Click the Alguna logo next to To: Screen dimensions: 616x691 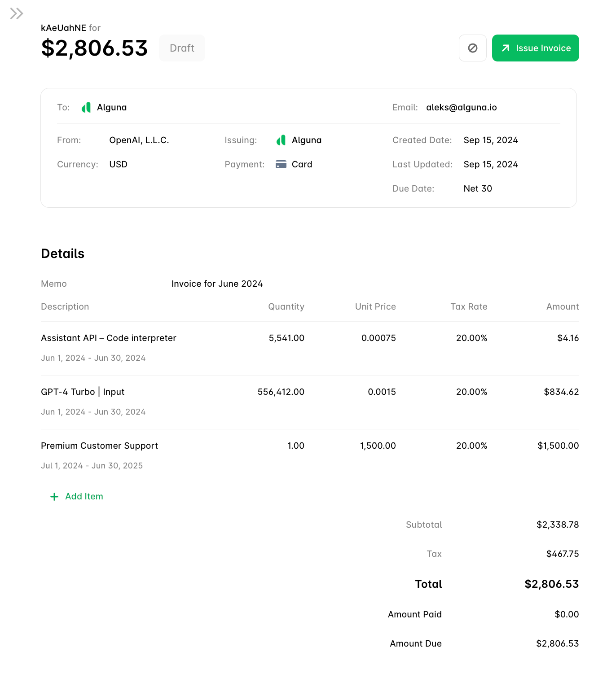[x=86, y=108]
